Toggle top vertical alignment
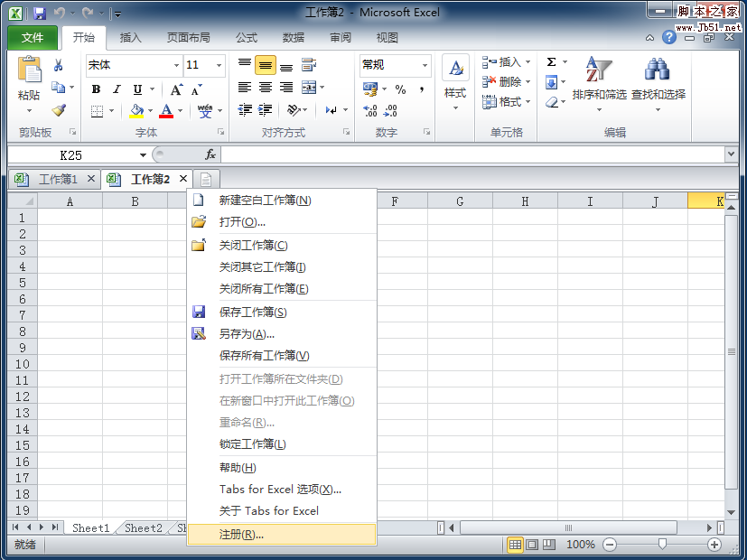 coord(245,65)
